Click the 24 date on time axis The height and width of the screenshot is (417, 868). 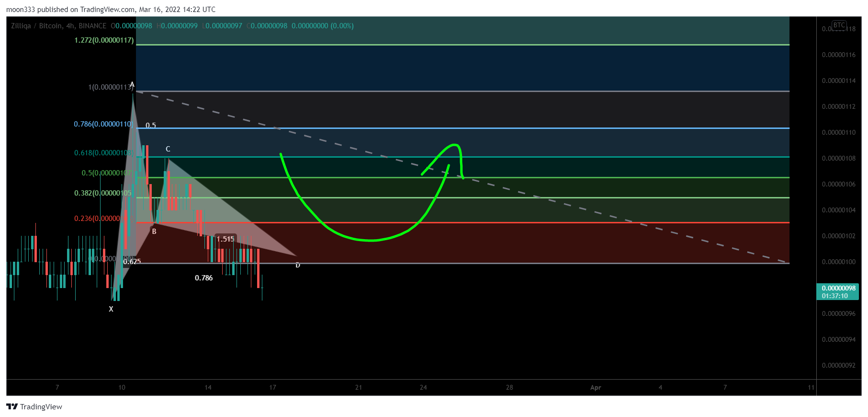[423, 387]
